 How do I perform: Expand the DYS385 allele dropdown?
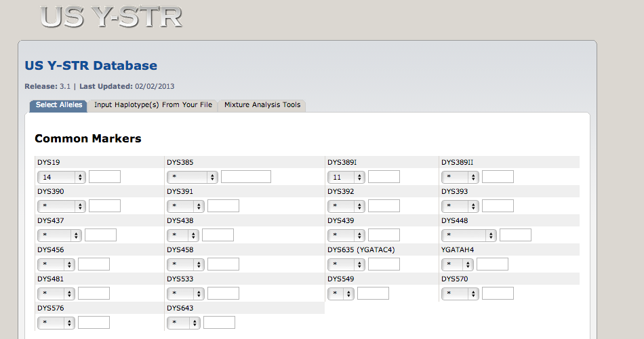click(193, 177)
